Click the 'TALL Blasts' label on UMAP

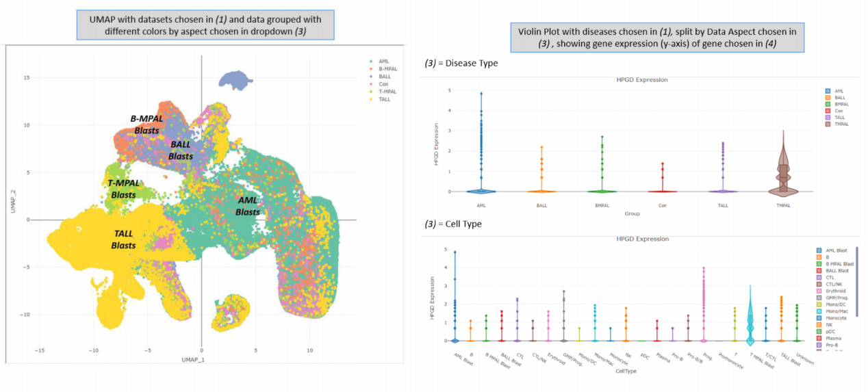pyautogui.click(x=123, y=239)
